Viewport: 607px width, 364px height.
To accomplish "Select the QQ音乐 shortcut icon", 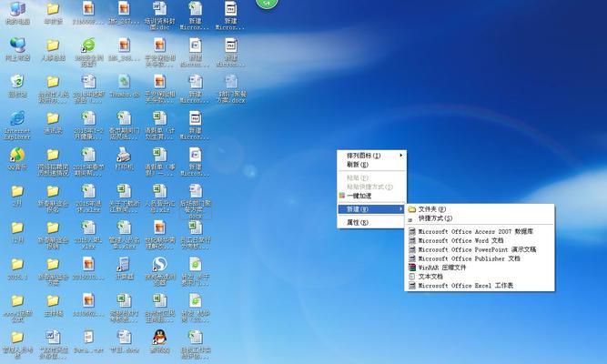I will (17, 158).
